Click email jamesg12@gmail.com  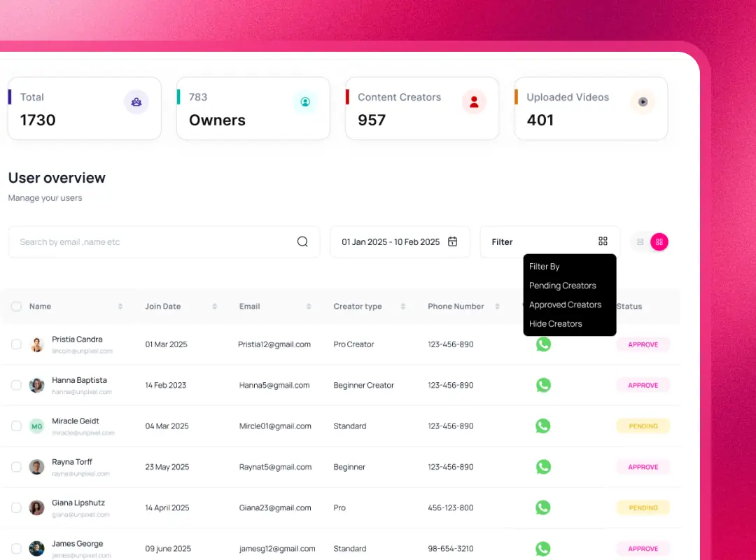pos(277,548)
